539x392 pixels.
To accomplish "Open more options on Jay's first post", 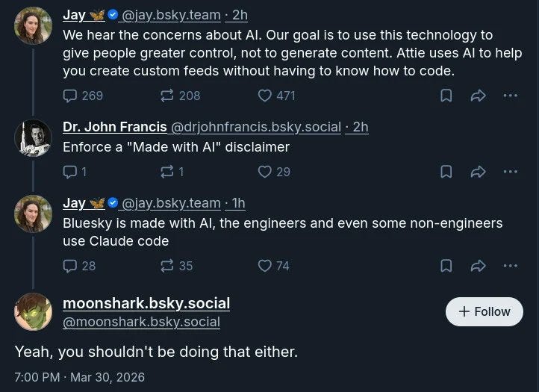I will [511, 96].
